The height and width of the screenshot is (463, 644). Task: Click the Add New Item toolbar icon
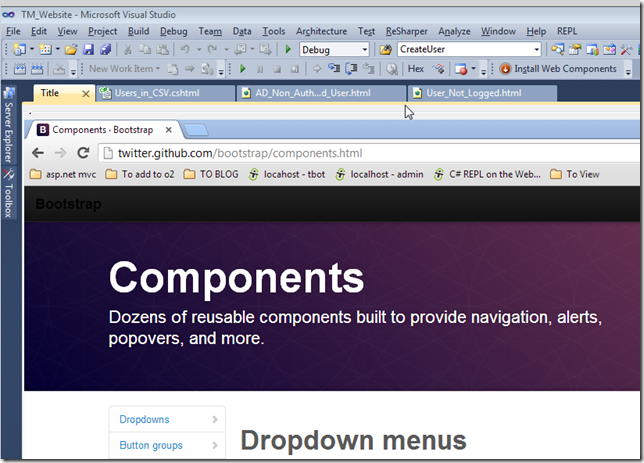45,50
